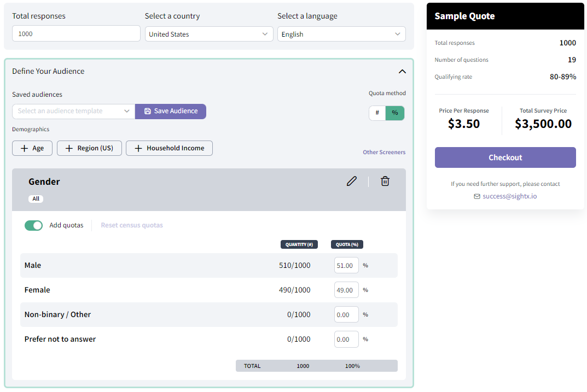
Task: Click the Non-binary / Other quota field
Action: click(x=346, y=314)
